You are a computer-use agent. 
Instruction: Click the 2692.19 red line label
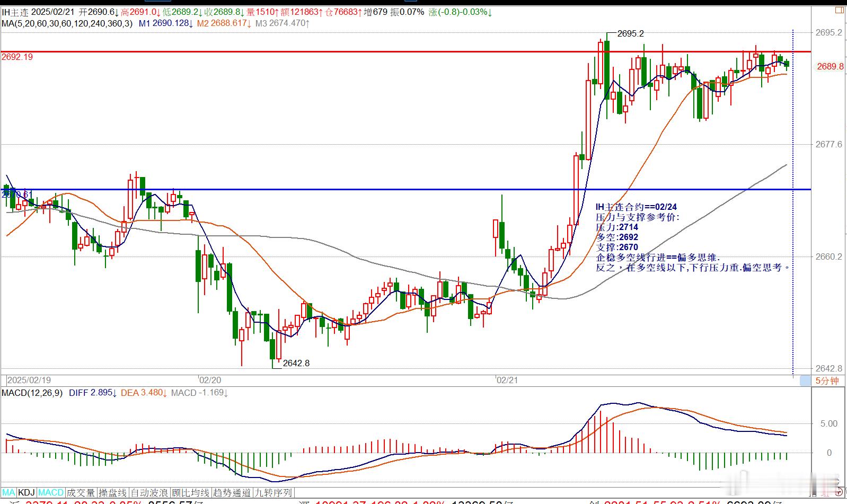coord(17,57)
